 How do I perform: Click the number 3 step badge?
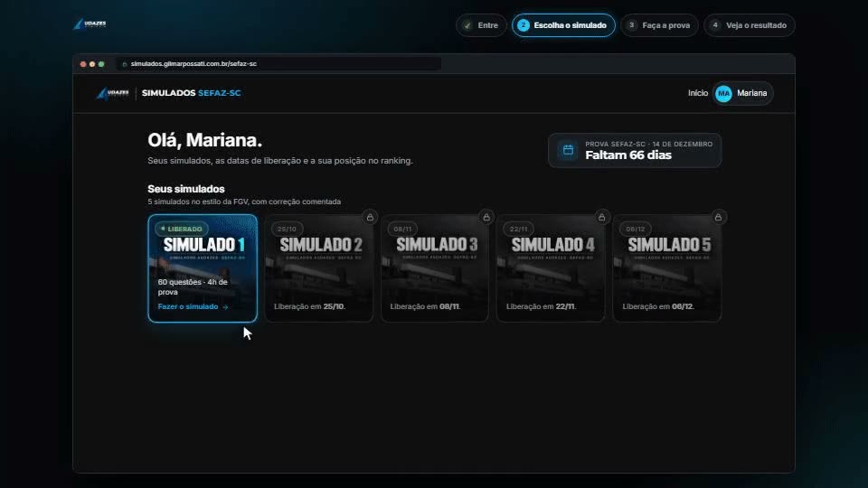tap(632, 25)
